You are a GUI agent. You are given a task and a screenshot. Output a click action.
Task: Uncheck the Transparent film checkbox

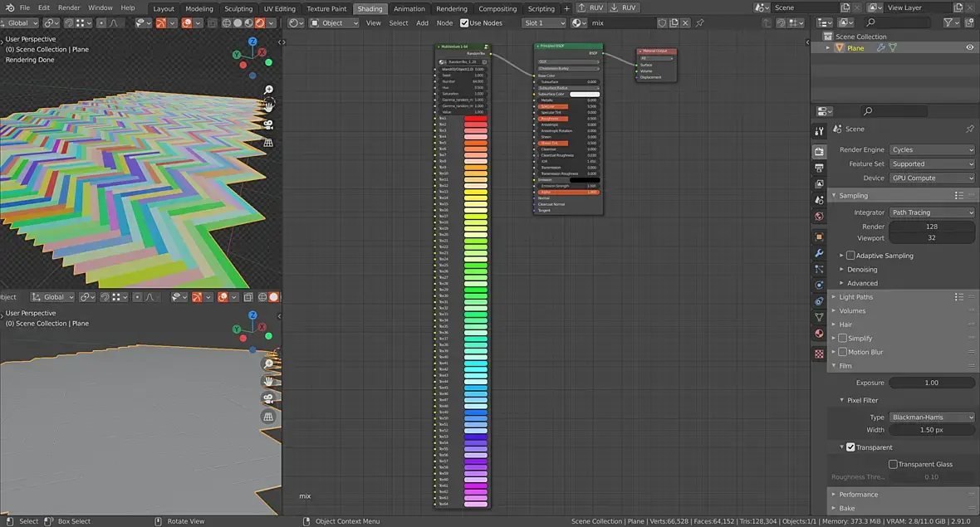[x=850, y=447]
